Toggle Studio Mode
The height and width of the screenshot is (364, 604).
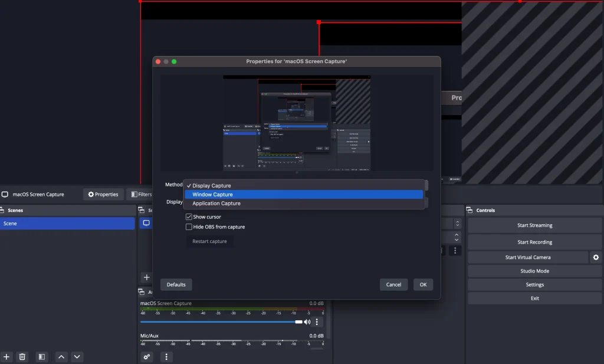(x=534, y=271)
